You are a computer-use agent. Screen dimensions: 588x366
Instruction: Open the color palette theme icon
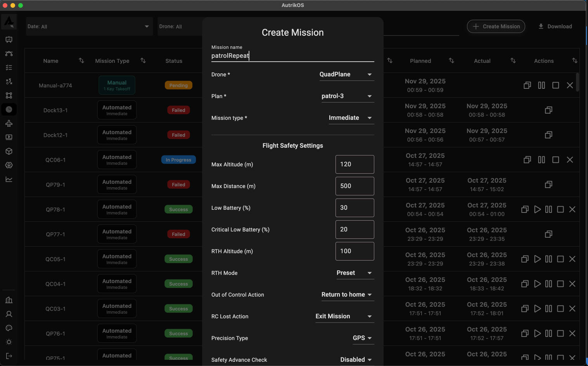point(9,328)
